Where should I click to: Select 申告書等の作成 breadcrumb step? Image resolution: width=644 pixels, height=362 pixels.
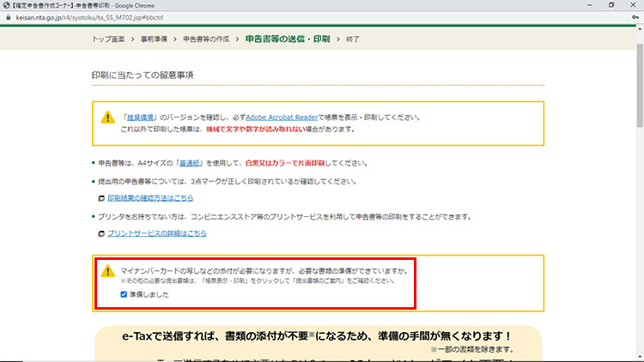pos(204,39)
